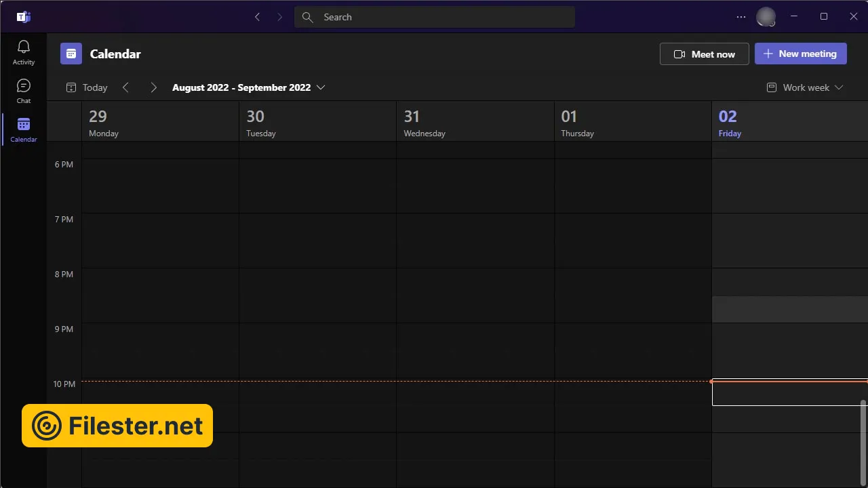Open the profile avatar menu
The width and height of the screenshot is (868, 488).
766,17
